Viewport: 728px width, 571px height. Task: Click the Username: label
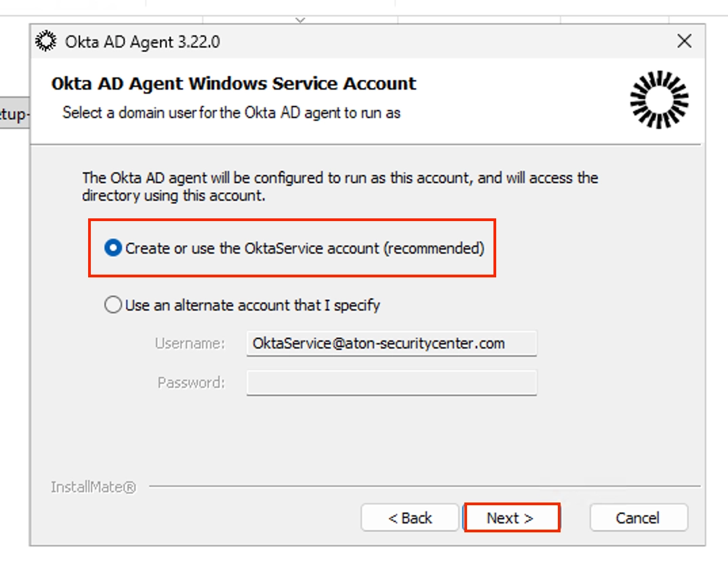pyautogui.click(x=189, y=343)
